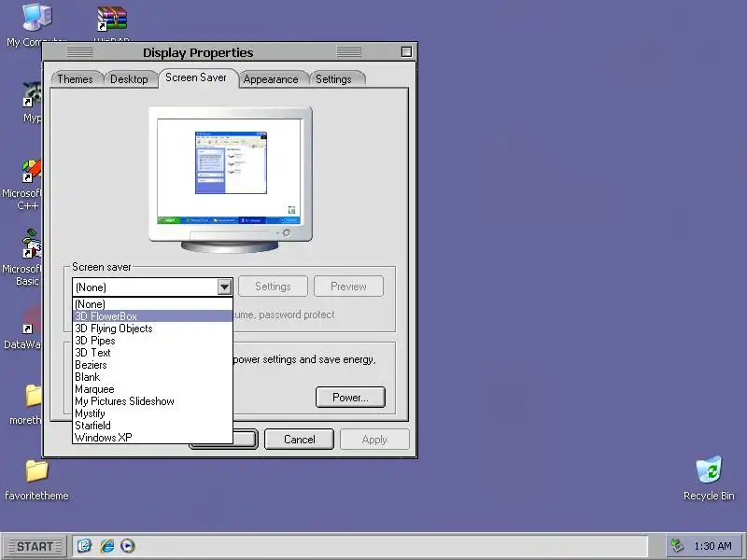Screen dimensions: 747x560
Task: Collapse the screen saver dropdown arrow
Action: (224, 287)
